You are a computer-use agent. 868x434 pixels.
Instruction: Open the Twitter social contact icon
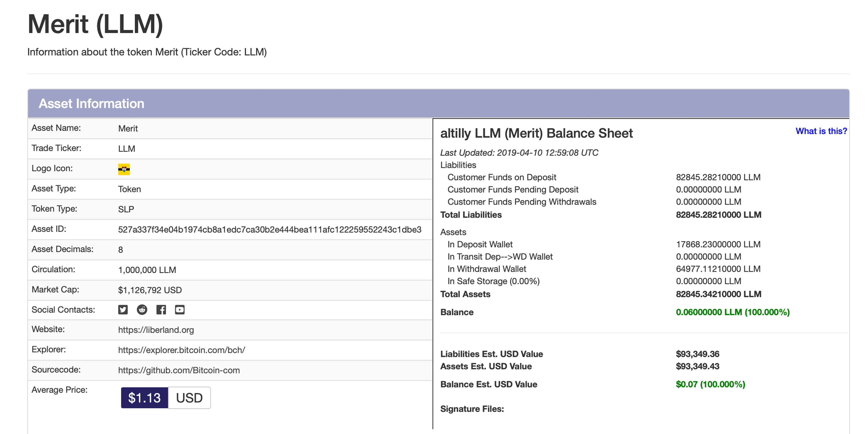[123, 310]
